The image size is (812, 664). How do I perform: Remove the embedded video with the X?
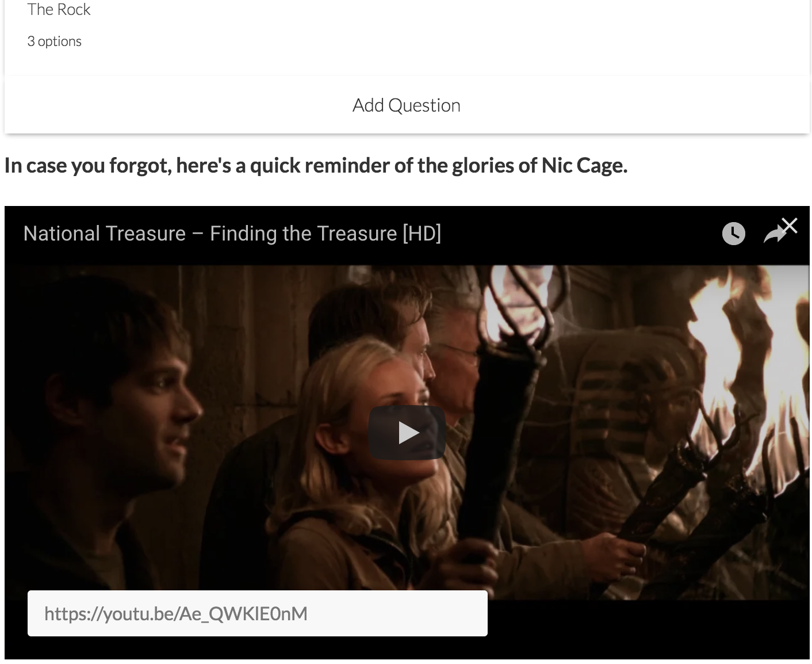(x=790, y=225)
